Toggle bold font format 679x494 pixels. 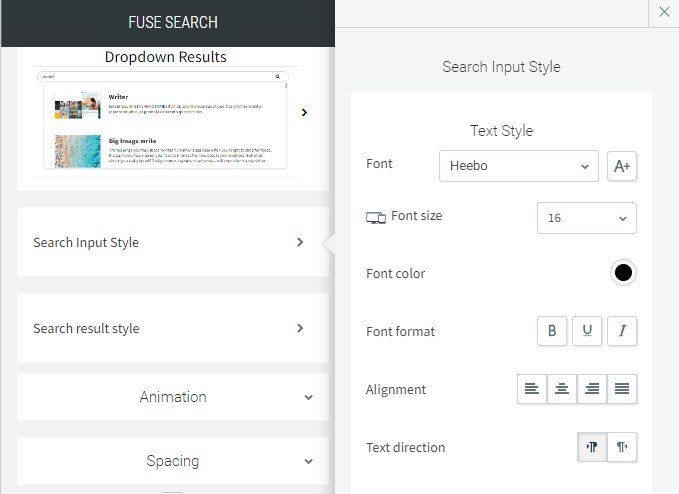[x=552, y=332]
